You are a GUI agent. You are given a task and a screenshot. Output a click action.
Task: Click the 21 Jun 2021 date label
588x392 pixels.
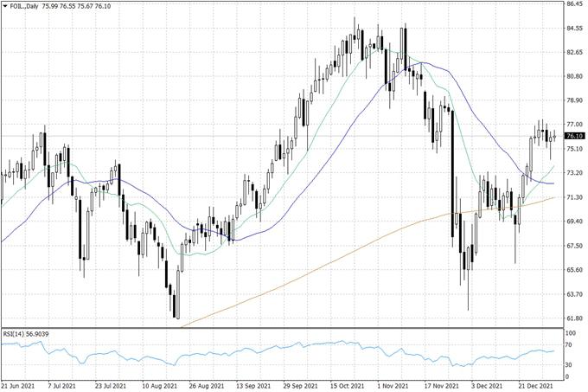[18, 387]
